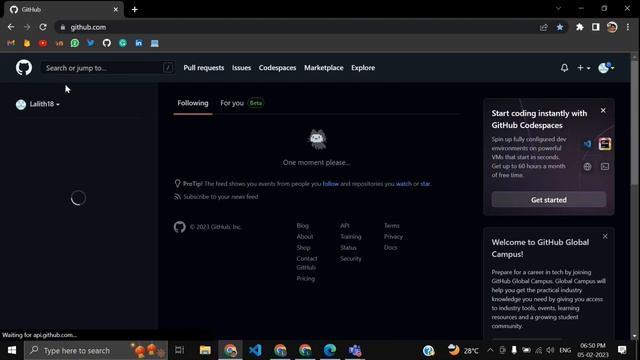Reload the page with refresh icon
Image resolution: width=640 pixels, height=360 pixels.
coord(43,27)
